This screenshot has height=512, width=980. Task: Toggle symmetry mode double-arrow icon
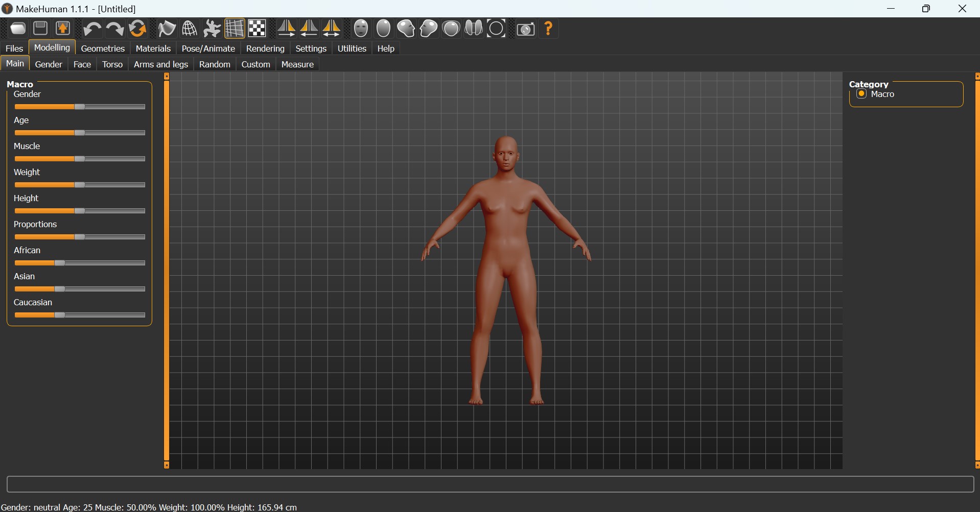(x=332, y=29)
